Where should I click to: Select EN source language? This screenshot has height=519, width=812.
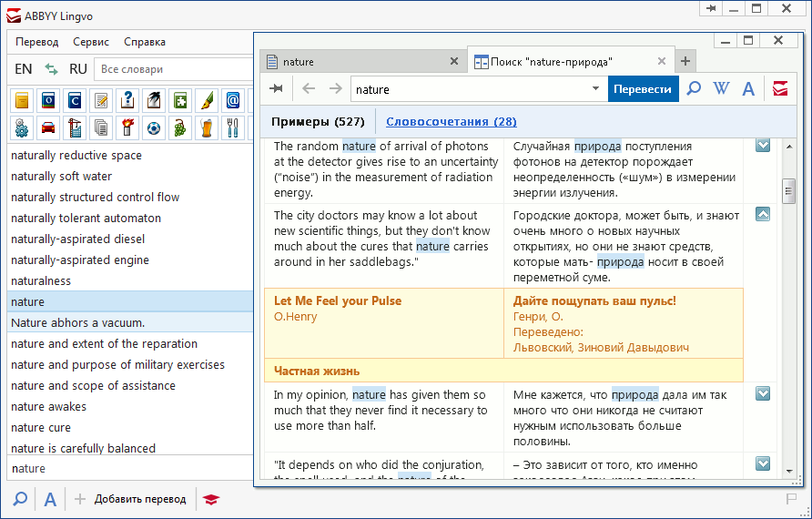click(24, 69)
